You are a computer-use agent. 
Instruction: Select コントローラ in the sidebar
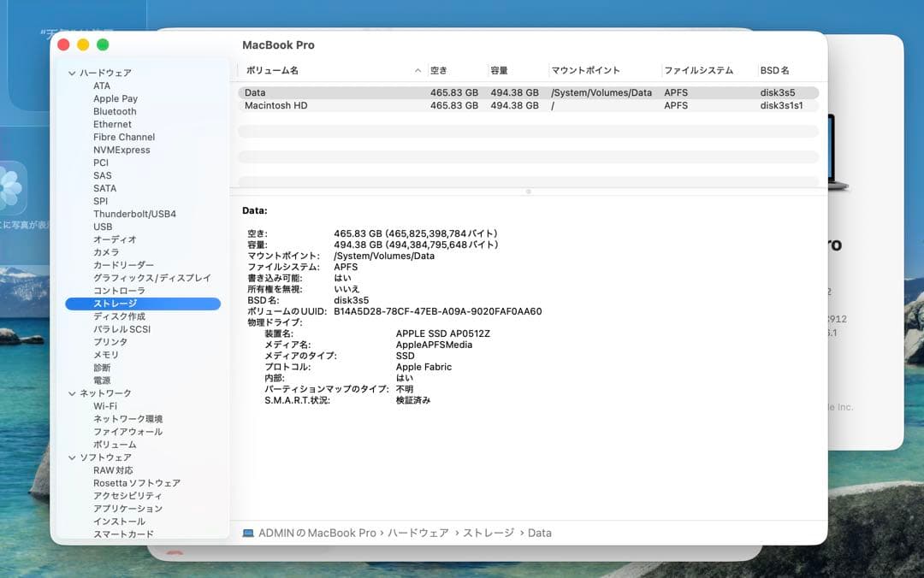tap(119, 291)
